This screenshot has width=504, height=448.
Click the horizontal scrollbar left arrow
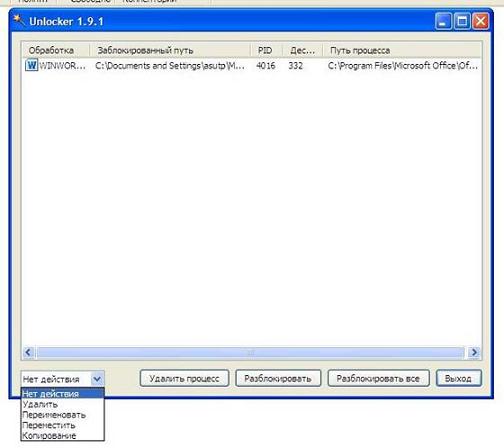[x=28, y=352]
